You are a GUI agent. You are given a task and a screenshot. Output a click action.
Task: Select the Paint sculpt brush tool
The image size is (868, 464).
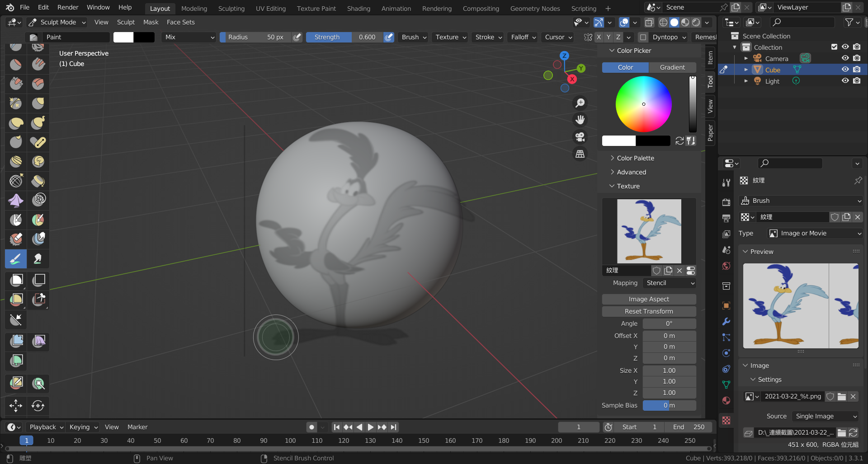[x=16, y=259]
